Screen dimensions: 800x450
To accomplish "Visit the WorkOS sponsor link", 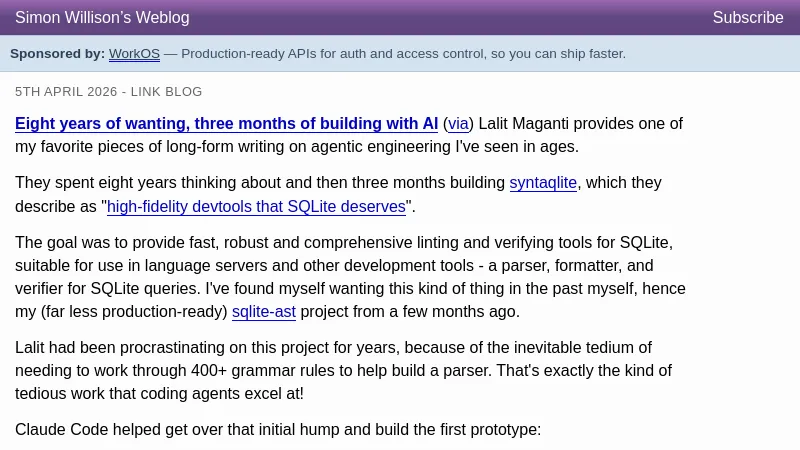I will [x=134, y=54].
